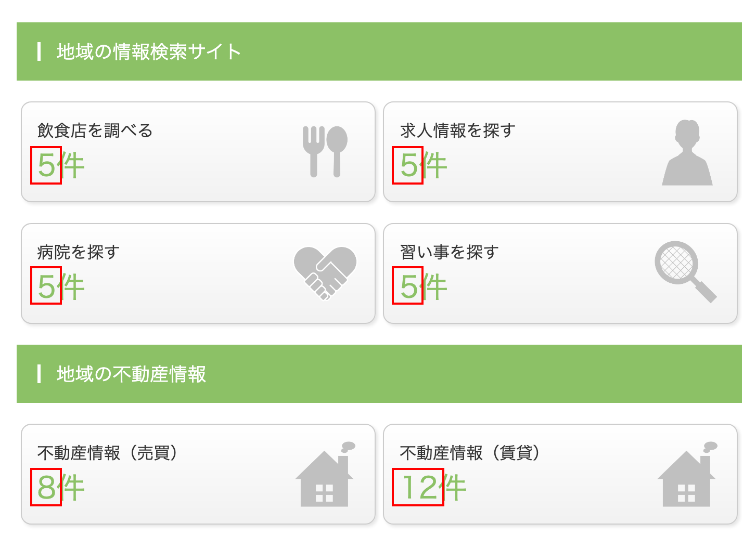This screenshot has width=756, height=549.
Task: Click the 5件 count under 習い事を探す
Action: tap(424, 287)
